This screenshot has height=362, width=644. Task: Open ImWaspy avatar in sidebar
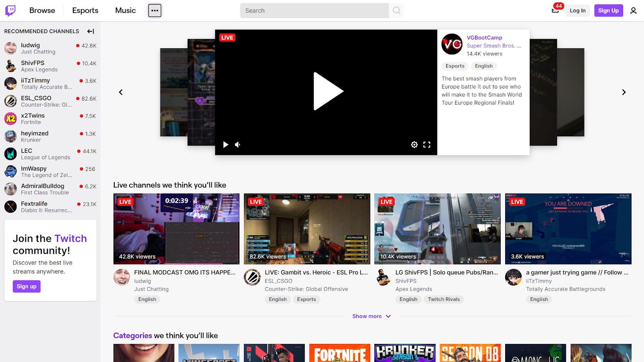pos(10,171)
